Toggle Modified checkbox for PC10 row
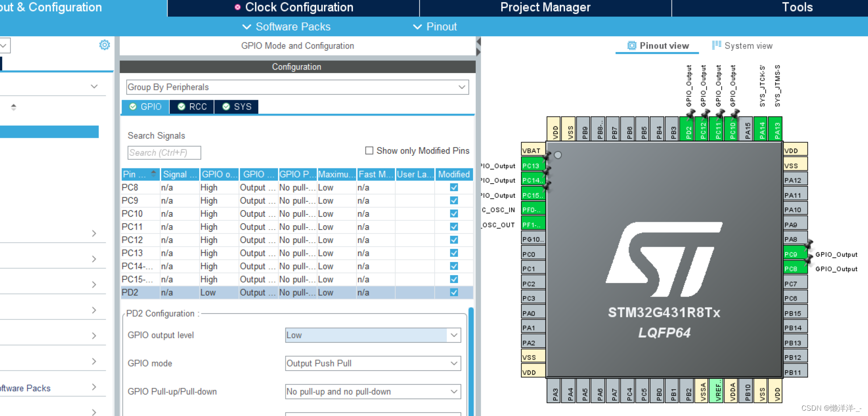This screenshot has height=416, width=868. 454,213
